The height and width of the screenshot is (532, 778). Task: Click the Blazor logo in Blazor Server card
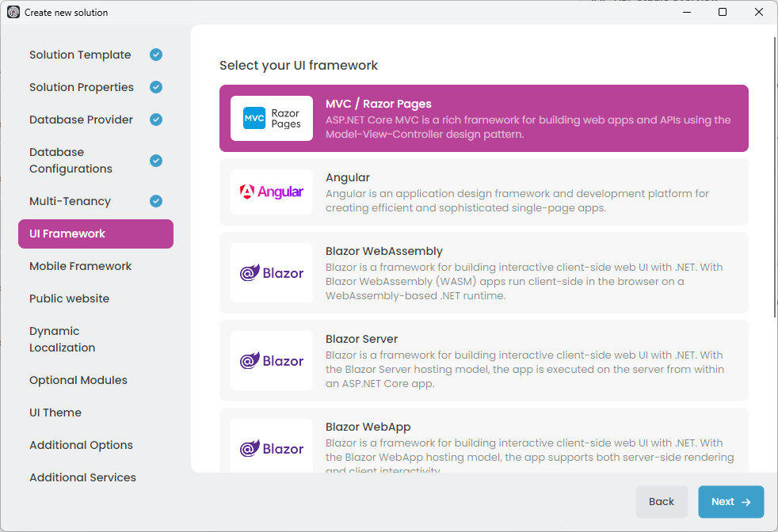[272, 360]
